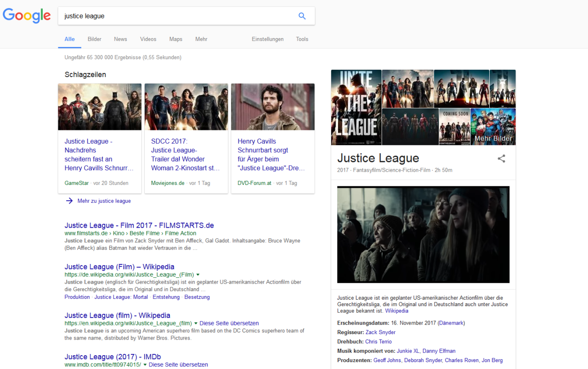
Task: Open 'Justice League (Film) – Wikipedia' German result
Action: [119, 267]
